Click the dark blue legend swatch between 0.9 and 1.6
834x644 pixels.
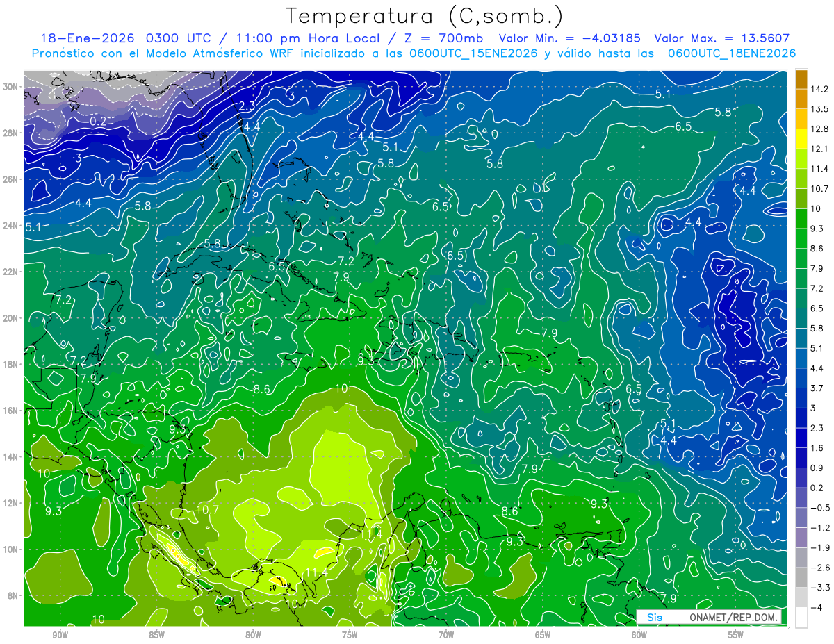click(x=801, y=458)
